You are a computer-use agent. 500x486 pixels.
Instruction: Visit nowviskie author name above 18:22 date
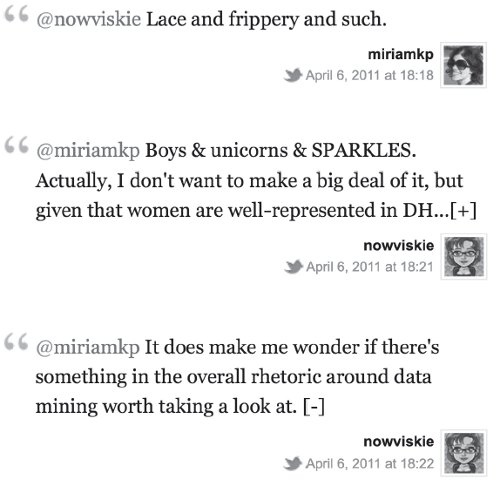pyautogui.click(x=399, y=441)
